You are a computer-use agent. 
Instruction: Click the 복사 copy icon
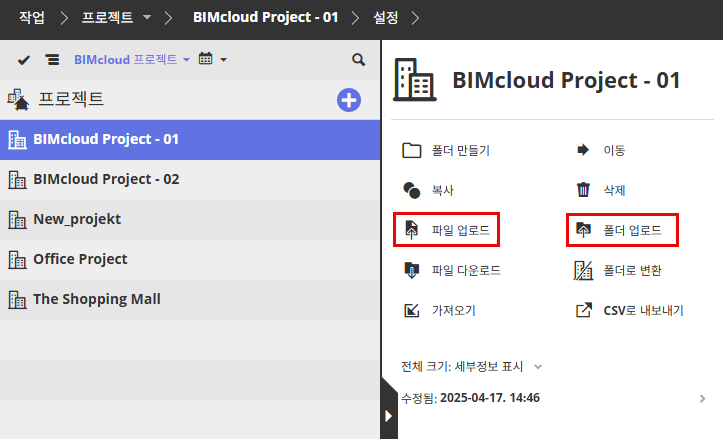411,190
